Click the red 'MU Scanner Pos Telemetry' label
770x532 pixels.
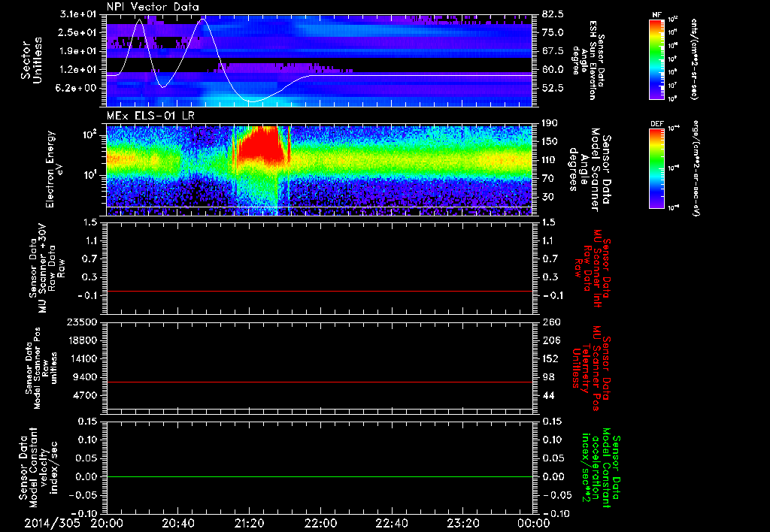[x=590, y=368]
